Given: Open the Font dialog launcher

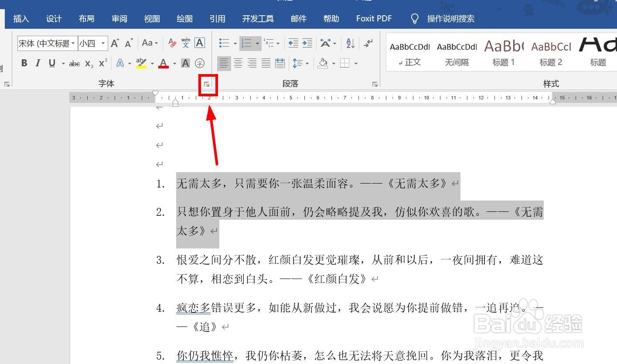Looking at the screenshot, I should click(208, 84).
